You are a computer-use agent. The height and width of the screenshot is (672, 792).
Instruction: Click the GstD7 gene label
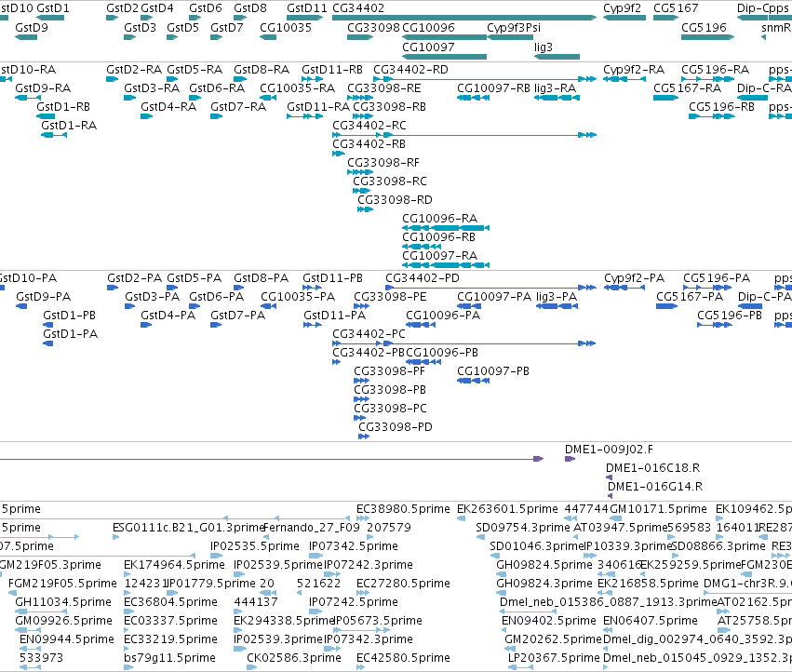pyautogui.click(x=227, y=28)
